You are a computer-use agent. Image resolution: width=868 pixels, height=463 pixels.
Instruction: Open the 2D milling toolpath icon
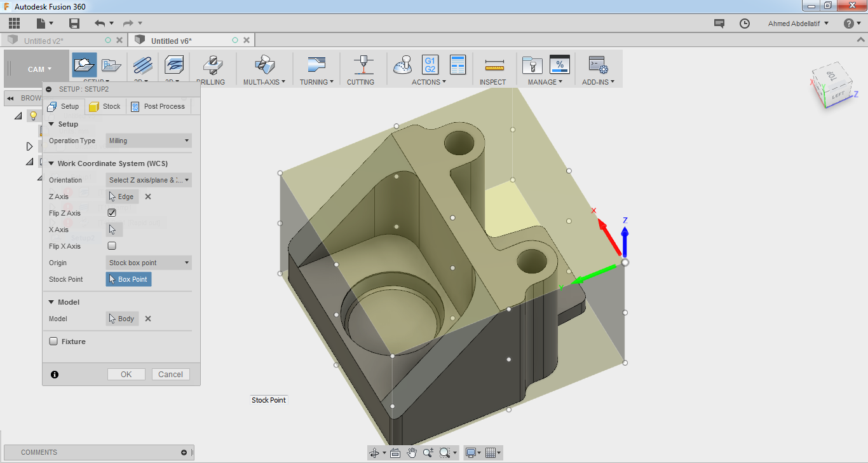[x=143, y=65]
